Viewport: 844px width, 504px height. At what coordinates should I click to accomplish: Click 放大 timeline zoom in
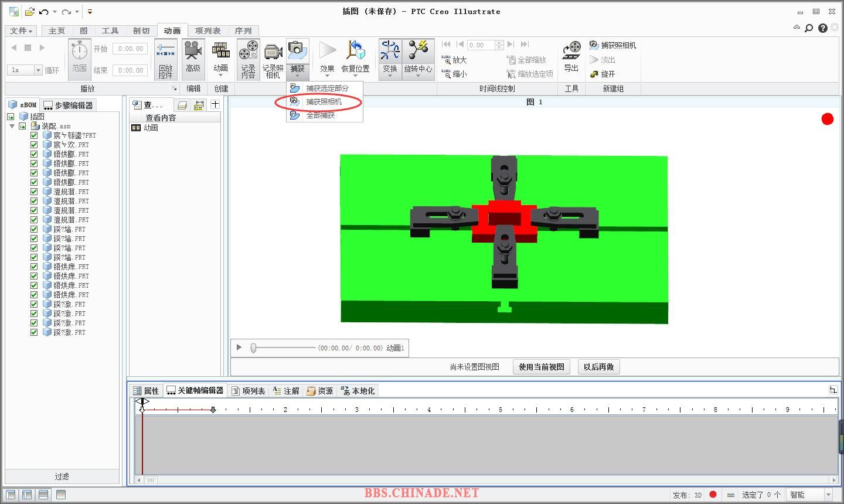(454, 60)
